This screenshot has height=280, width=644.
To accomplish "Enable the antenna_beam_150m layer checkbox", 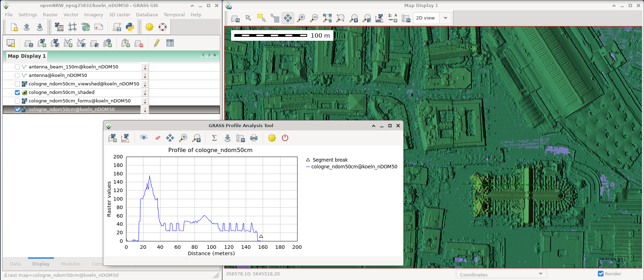I will (17, 67).
